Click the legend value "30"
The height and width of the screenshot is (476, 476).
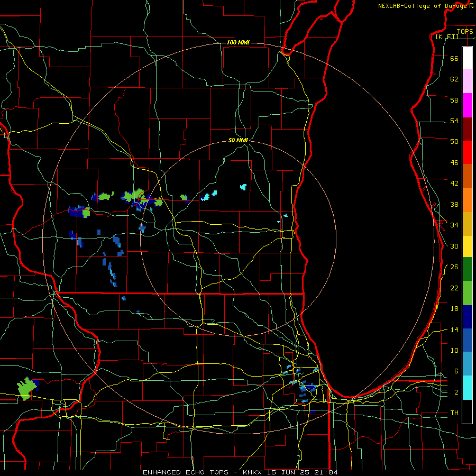point(454,246)
